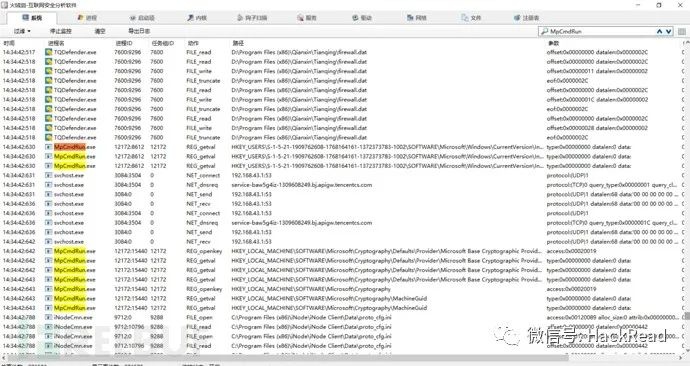Export logs with 导出日志 button

coord(139,31)
